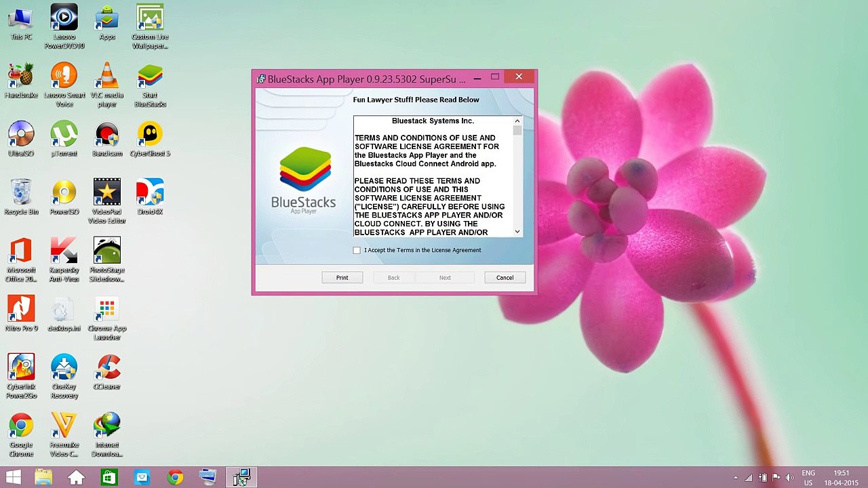Accept the Terms in the License Agreement
The height and width of the screenshot is (488, 868).
[x=357, y=250]
